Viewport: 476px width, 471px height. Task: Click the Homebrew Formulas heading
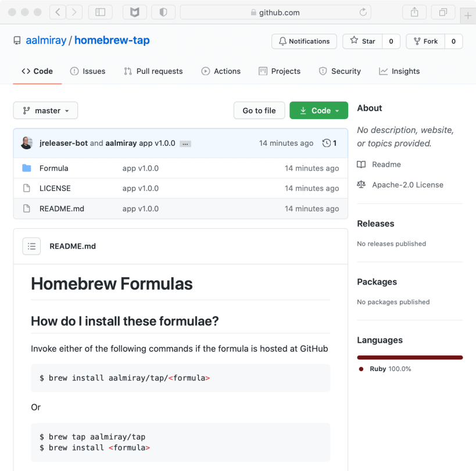112,284
